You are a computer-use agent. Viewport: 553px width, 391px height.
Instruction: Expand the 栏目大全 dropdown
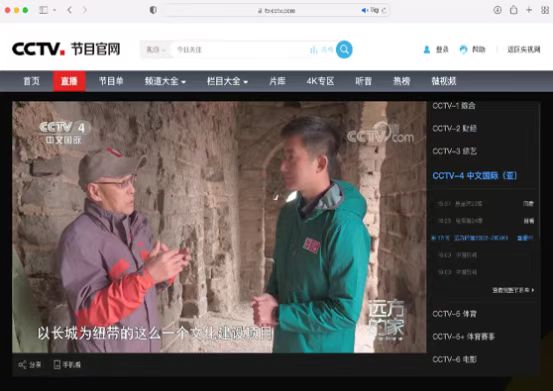[x=227, y=81]
